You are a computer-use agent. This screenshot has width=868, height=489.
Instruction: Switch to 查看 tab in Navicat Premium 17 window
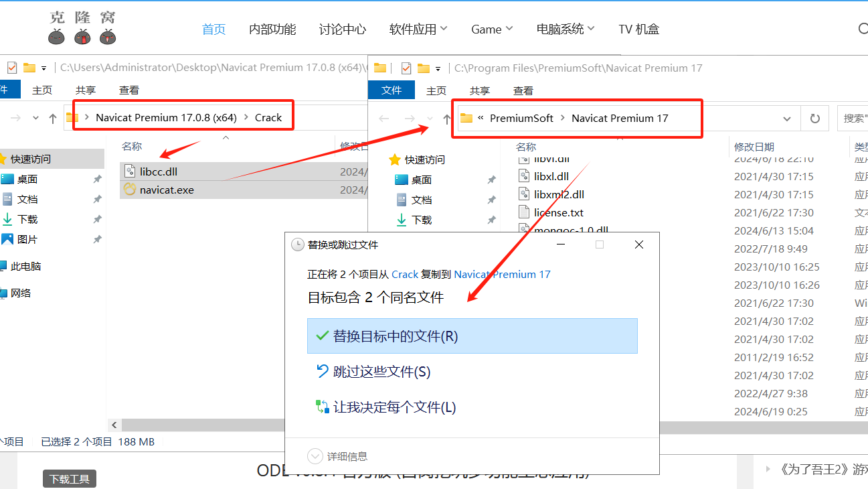[523, 90]
